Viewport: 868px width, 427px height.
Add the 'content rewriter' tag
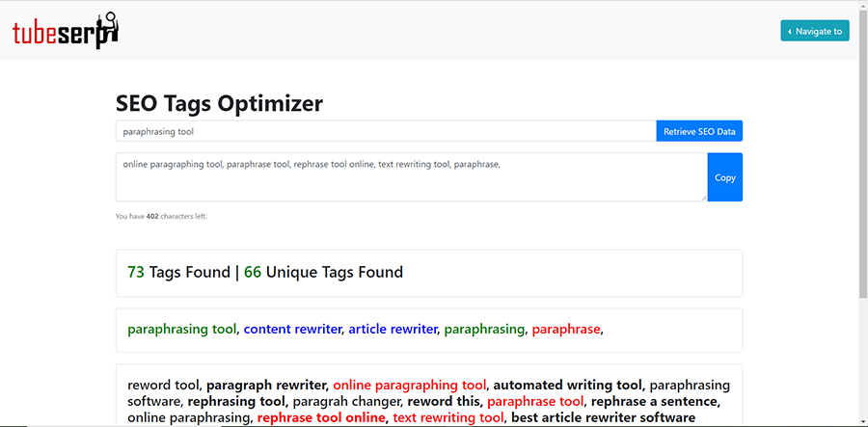tap(292, 329)
